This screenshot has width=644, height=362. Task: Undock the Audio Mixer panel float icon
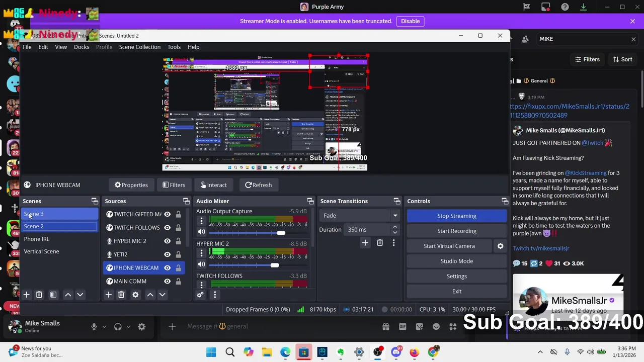coord(310,201)
